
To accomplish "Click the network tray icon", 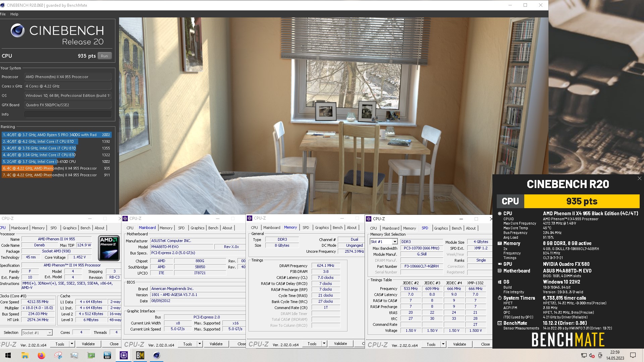I will click(x=584, y=355).
